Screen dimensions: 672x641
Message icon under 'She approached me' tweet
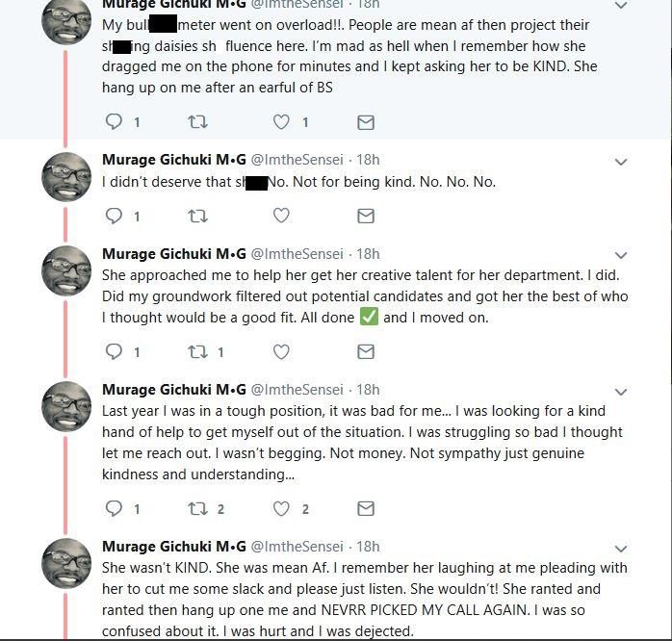click(x=366, y=352)
